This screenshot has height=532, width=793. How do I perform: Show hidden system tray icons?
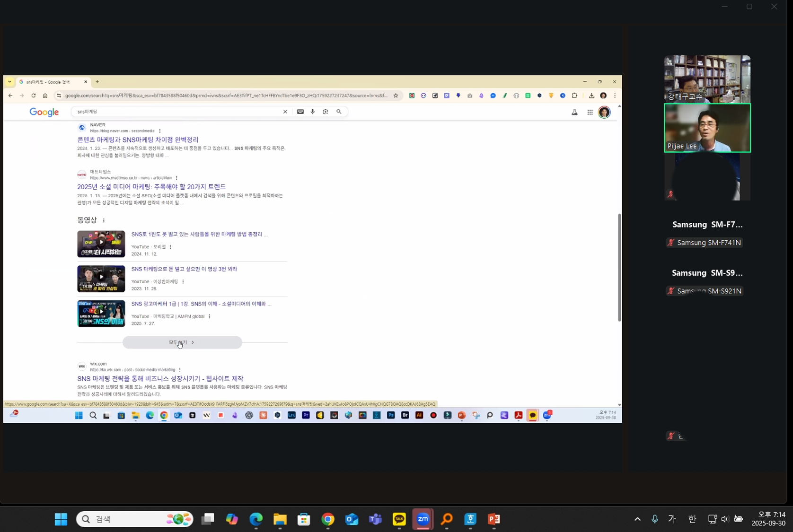tap(637, 519)
